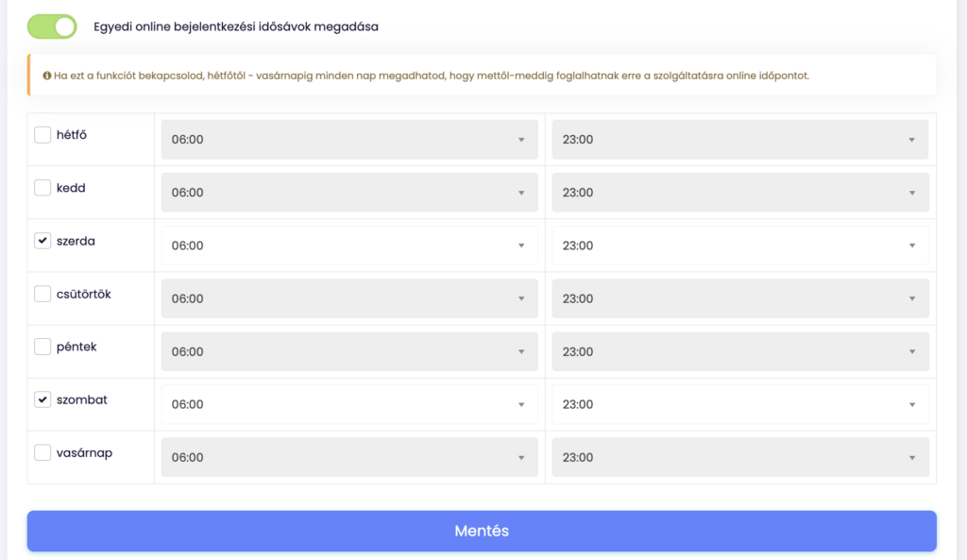Open szerda end time dropdown
967x560 pixels.
click(740, 246)
